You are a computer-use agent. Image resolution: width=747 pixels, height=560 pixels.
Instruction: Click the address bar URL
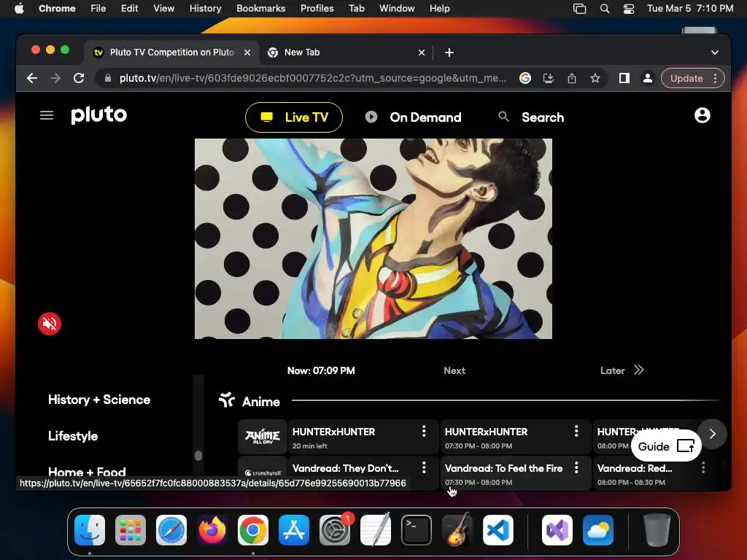pos(313,78)
